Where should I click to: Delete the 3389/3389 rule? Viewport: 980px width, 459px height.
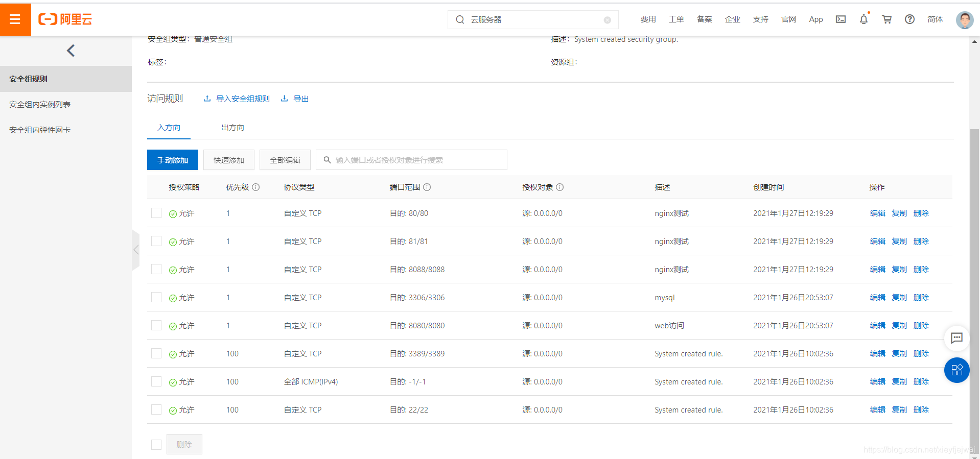tap(921, 353)
